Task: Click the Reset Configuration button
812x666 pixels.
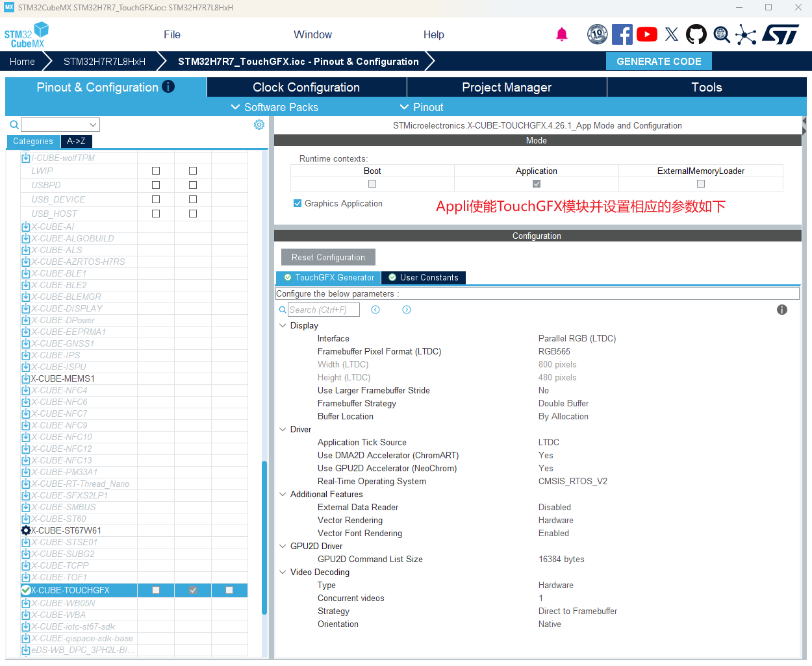Action: 328,257
